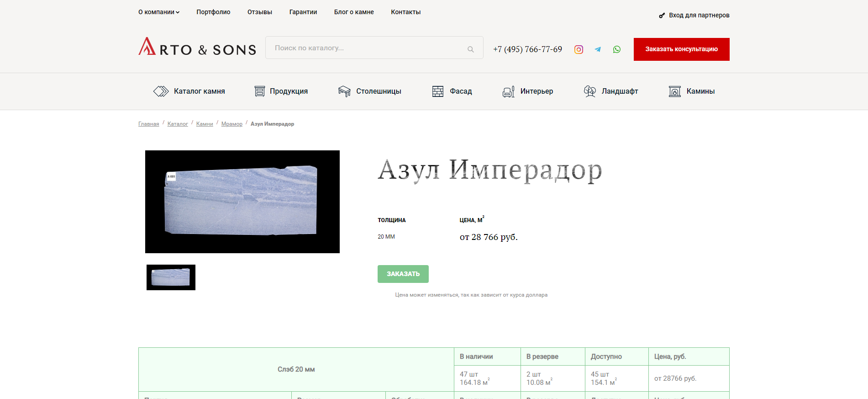The height and width of the screenshot is (399, 868).
Task: Click Вход для партнеров link
Action: point(699,16)
